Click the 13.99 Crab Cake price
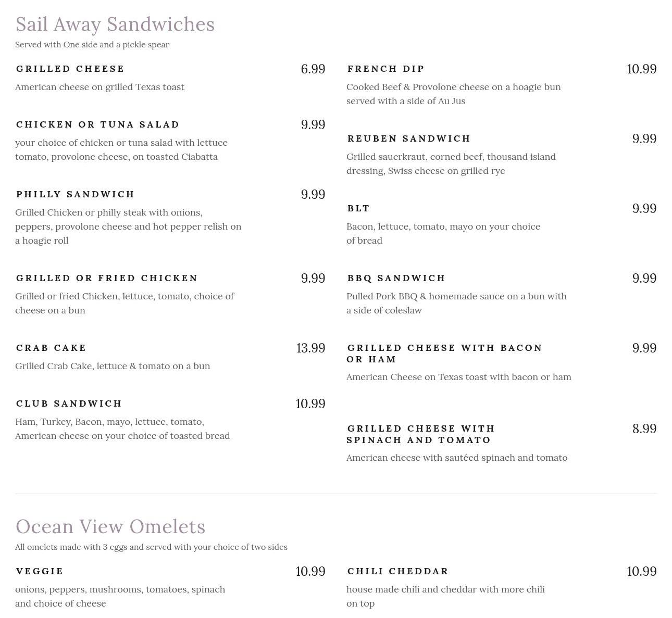 [310, 348]
